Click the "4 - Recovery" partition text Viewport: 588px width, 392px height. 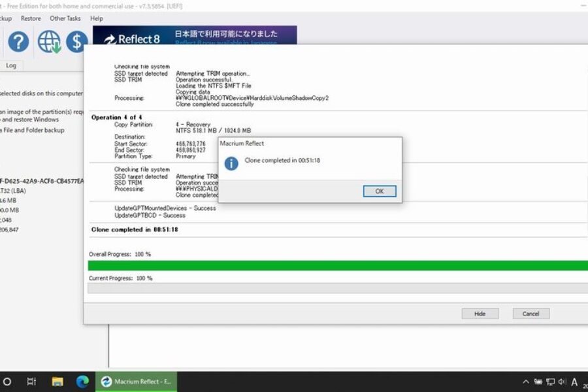point(193,124)
